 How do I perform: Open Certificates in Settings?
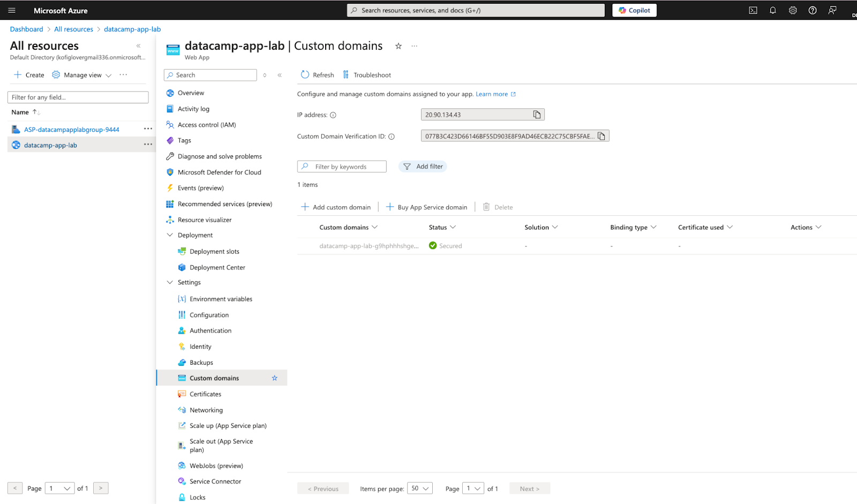pyautogui.click(x=205, y=394)
